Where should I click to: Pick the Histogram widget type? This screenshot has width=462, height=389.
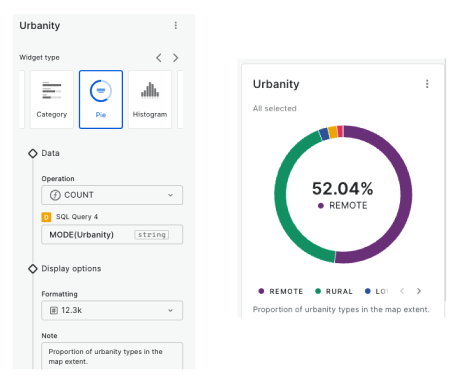150,99
